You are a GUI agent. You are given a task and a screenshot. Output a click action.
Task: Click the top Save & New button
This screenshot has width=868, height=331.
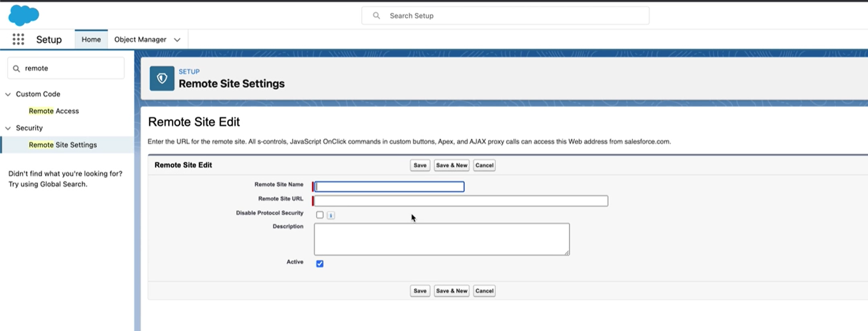(451, 165)
